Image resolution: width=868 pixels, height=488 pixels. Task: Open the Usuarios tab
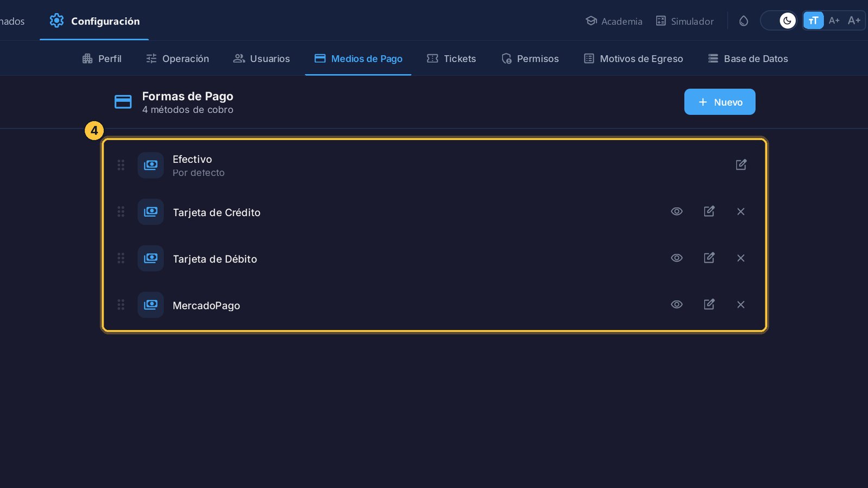261,59
